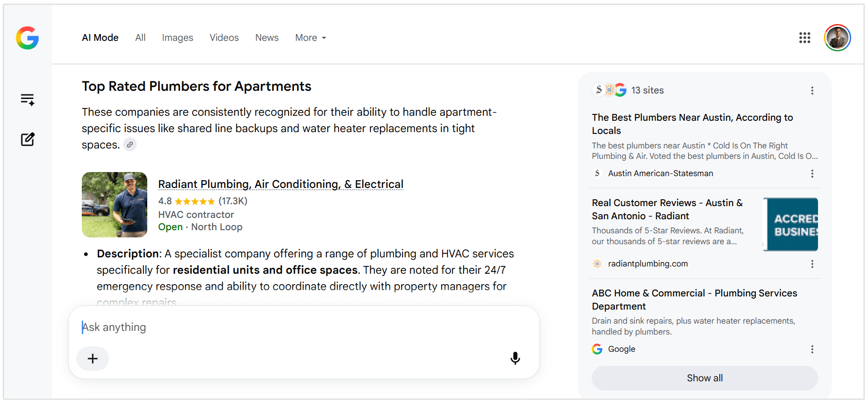Open 'ABC Home & Commercial - Plumbing Services' result
Image resolution: width=868 pixels, height=404 pixels.
pos(694,300)
